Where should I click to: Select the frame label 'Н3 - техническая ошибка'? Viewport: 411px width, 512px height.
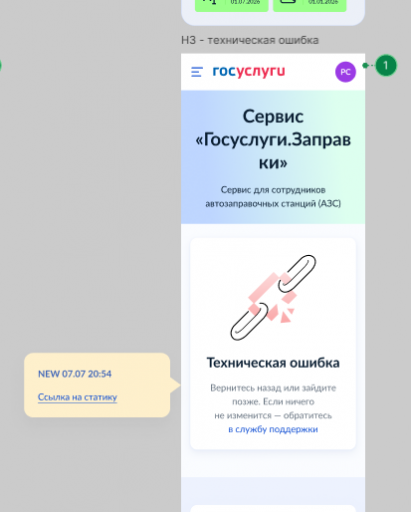pyautogui.click(x=250, y=40)
